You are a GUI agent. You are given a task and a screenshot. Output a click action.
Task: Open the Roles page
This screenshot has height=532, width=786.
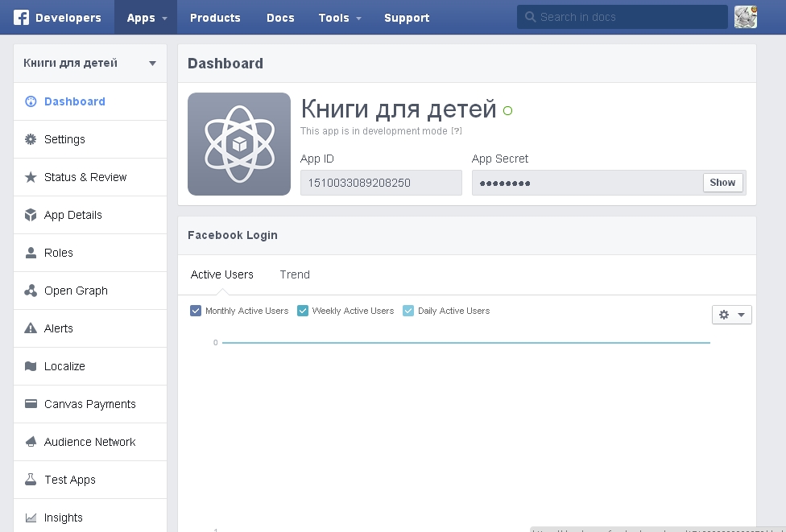[90, 253]
